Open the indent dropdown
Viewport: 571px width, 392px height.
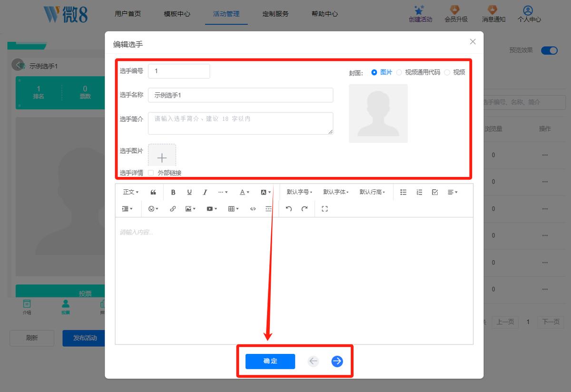[x=128, y=209]
